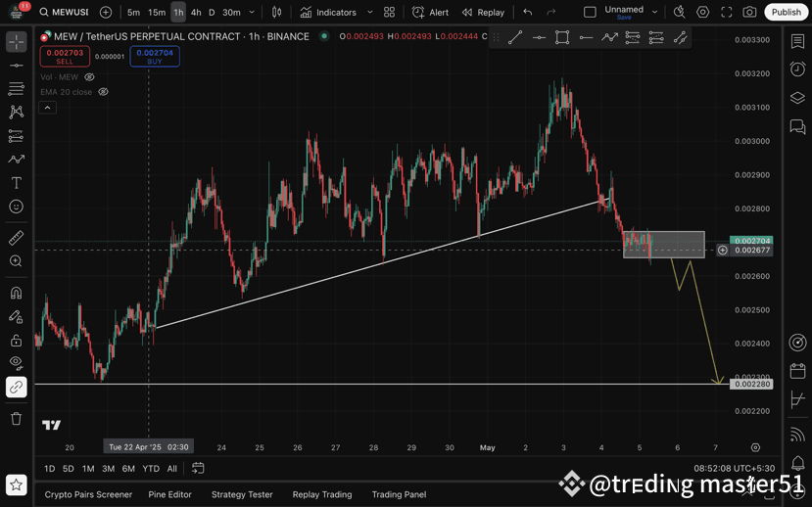Open the calendar panel icon
This screenshot has width=812, height=507.
tap(797, 370)
